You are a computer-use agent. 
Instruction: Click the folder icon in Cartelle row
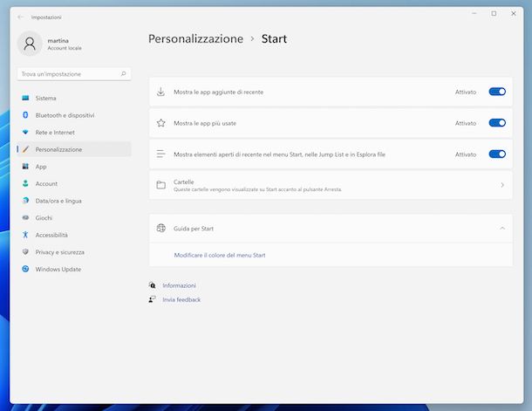pyautogui.click(x=160, y=185)
